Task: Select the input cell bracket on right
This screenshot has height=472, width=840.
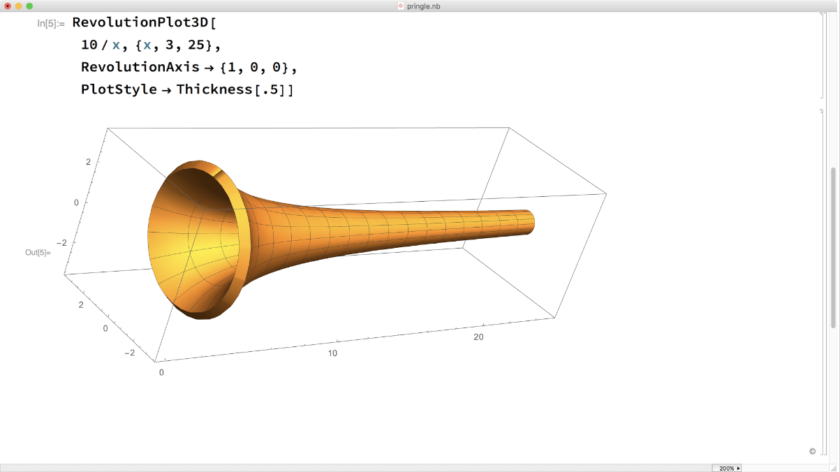Action: pos(822,55)
